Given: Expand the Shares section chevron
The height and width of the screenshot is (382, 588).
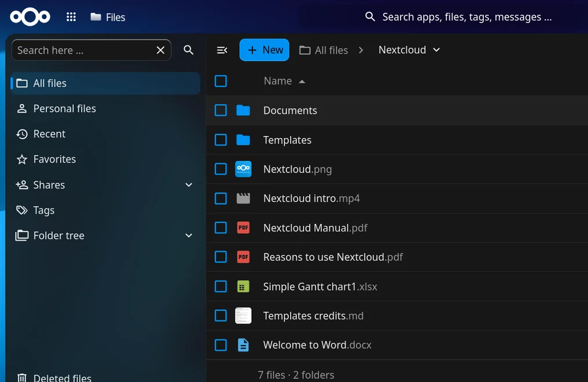Looking at the screenshot, I should pos(189,185).
